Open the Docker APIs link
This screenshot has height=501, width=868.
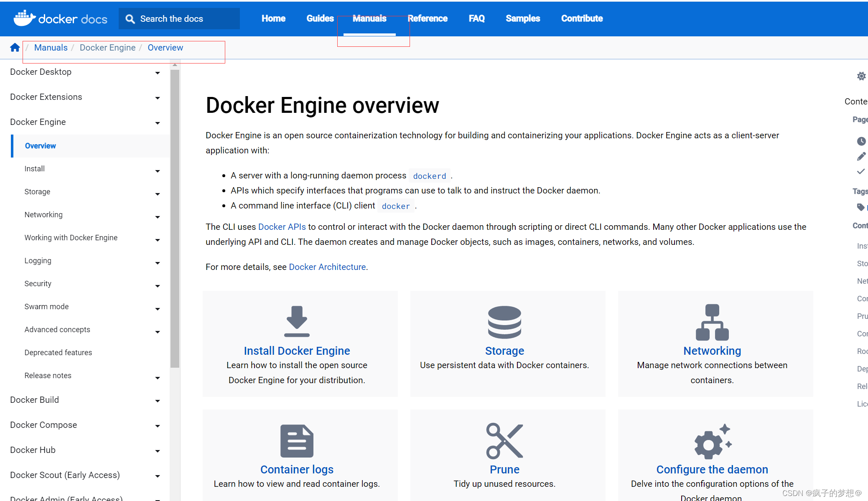tap(282, 227)
